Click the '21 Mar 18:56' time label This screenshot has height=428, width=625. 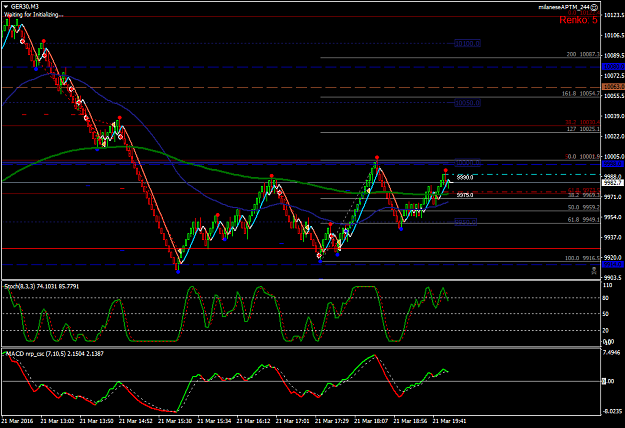(410, 421)
